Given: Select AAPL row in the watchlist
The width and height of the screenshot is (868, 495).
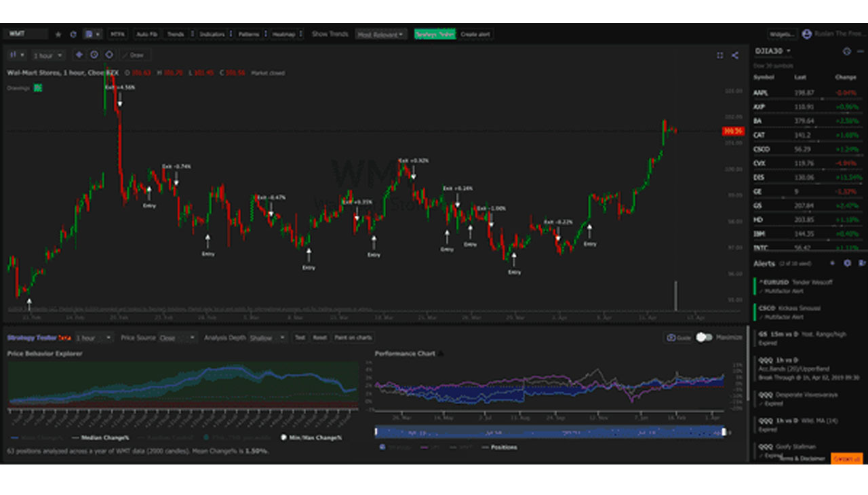Looking at the screenshot, I should (808, 92).
